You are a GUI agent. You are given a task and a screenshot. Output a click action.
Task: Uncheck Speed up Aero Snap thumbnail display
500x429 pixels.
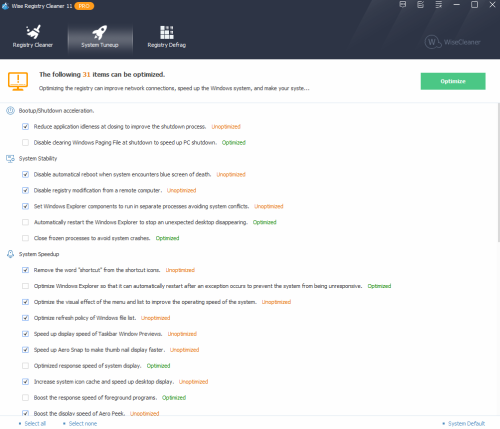coord(25,350)
